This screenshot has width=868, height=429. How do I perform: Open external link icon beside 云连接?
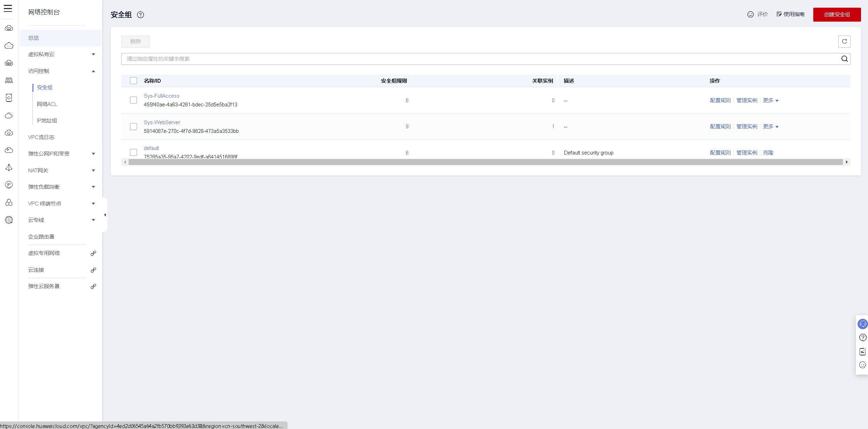click(93, 270)
